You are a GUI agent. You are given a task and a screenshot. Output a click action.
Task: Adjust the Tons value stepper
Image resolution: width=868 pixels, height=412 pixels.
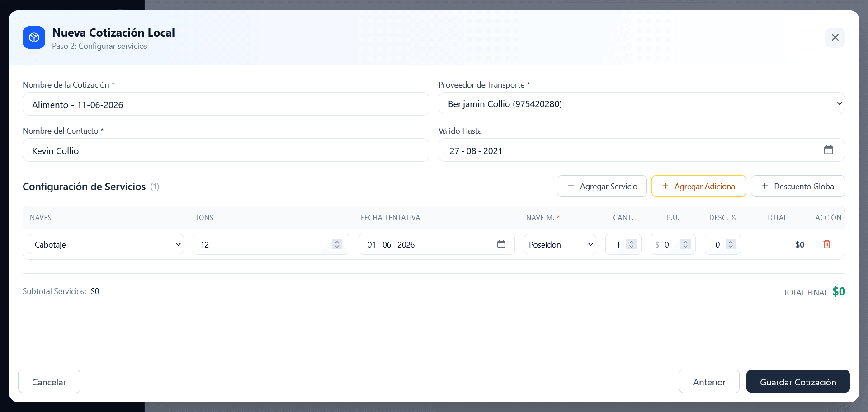pos(337,244)
